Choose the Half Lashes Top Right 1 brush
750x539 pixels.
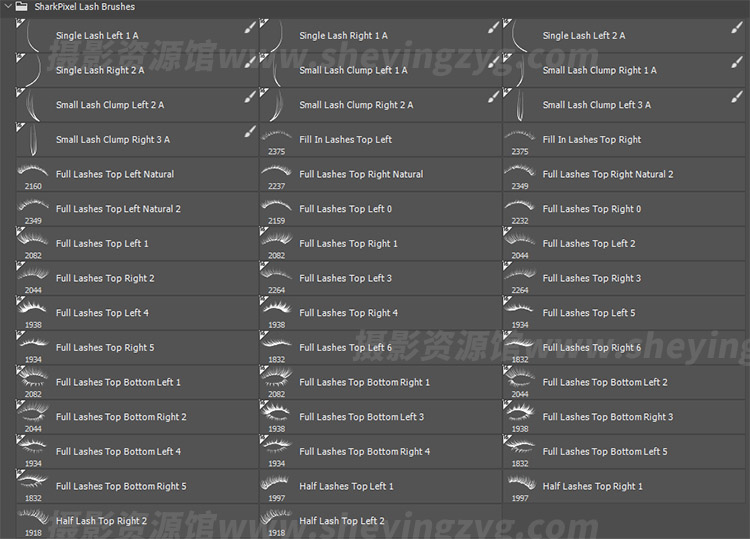[x=592, y=487]
